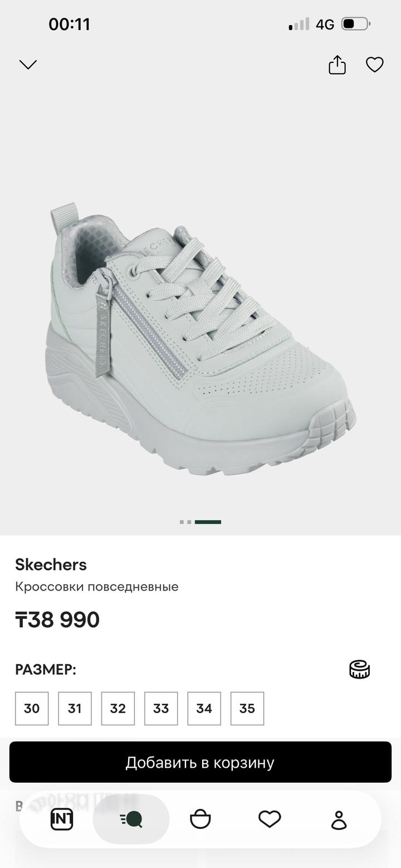Tap the Skechers brand name

(x=51, y=564)
